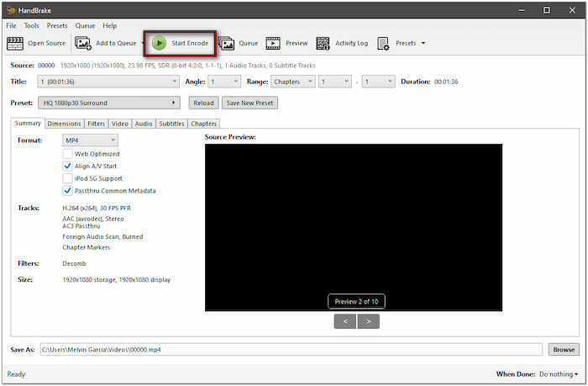
Task: Click the HandBrake app icon in title bar
Action: (x=11, y=10)
